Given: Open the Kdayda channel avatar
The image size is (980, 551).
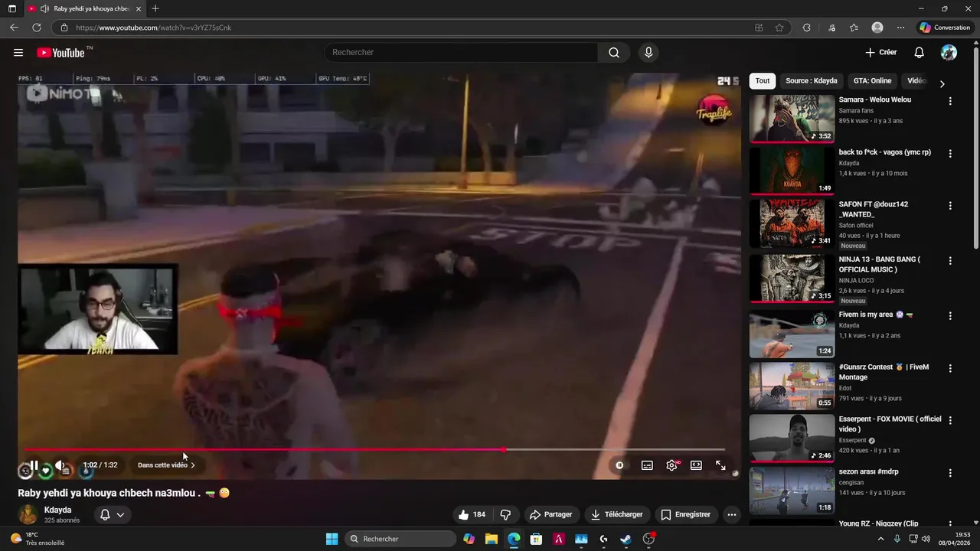Looking at the screenshot, I should pos(28,514).
